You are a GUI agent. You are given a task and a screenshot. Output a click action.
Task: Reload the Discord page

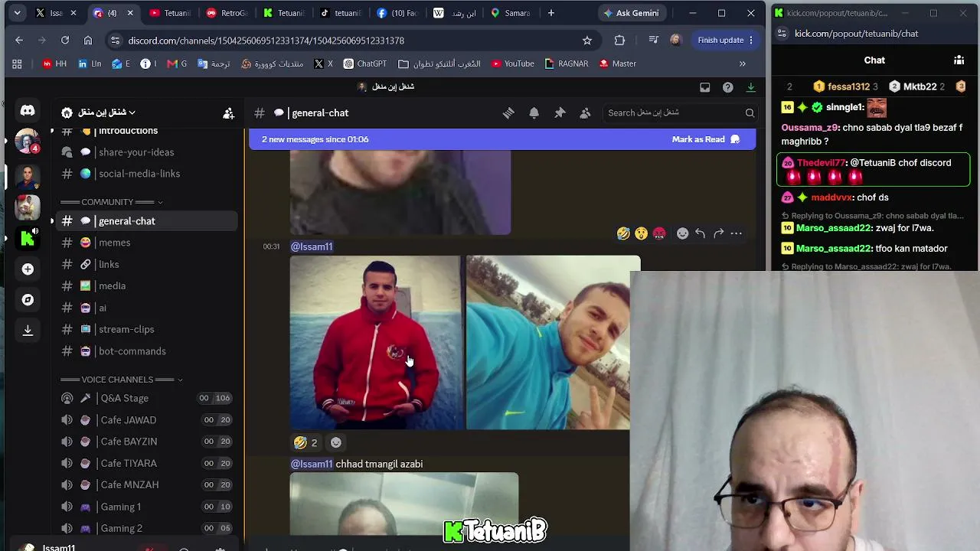(65, 40)
